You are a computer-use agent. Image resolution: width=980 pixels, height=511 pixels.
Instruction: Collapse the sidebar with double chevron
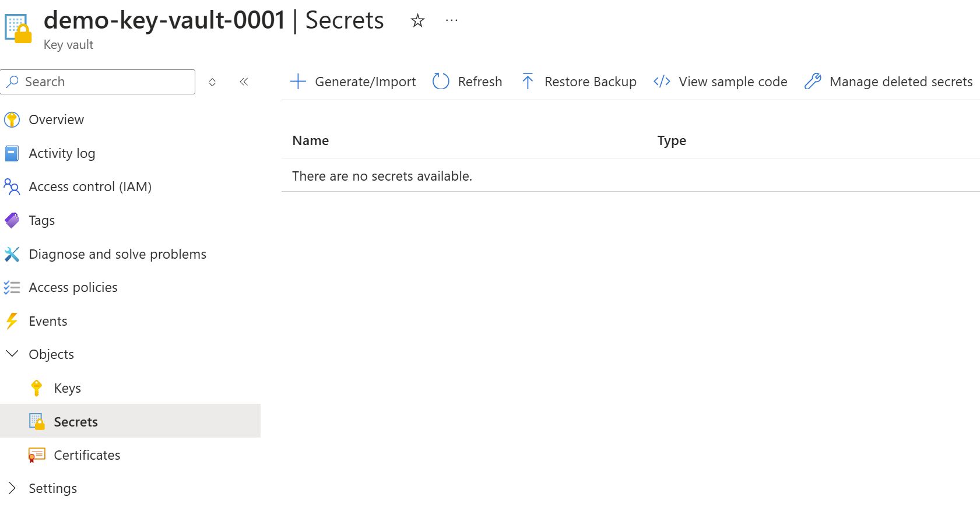[244, 82]
